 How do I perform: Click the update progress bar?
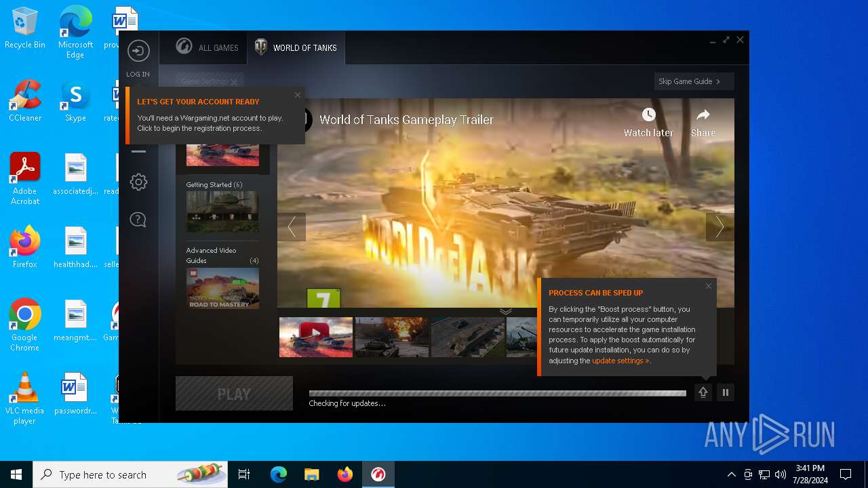coord(498,393)
